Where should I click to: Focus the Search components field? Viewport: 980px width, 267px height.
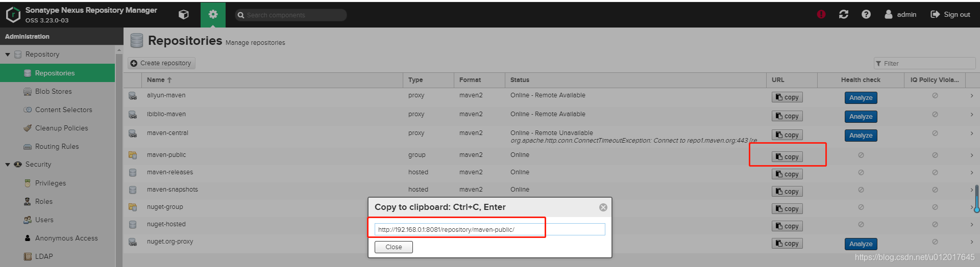(x=291, y=15)
